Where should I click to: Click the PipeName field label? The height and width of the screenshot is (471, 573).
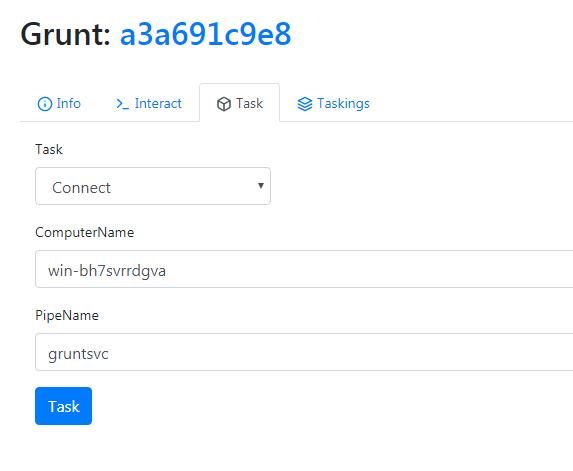click(x=67, y=315)
